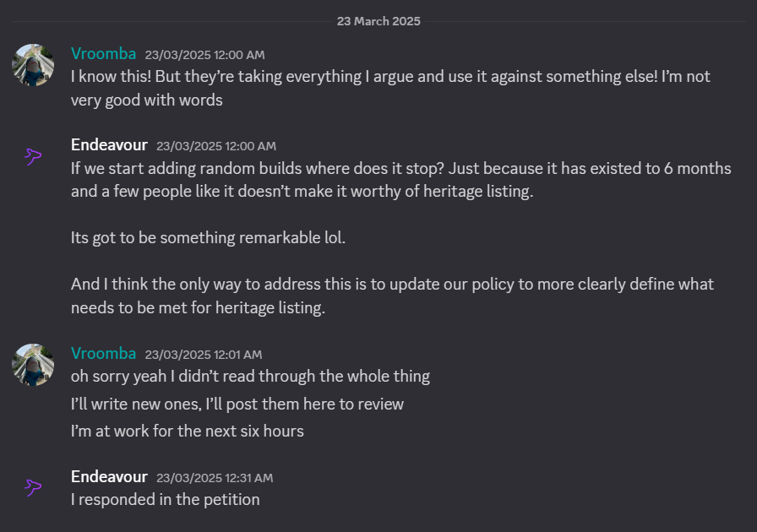Select message 'oh sorry yeah I didn't read'
Screen dimensions: 757x532
pos(250,377)
